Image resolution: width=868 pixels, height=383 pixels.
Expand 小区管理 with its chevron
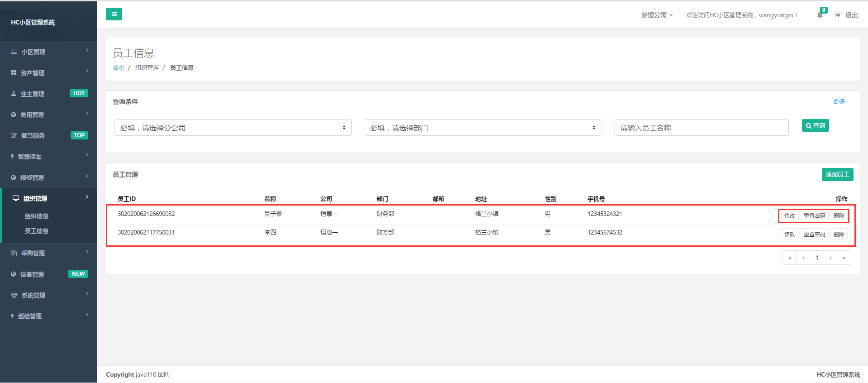point(87,50)
